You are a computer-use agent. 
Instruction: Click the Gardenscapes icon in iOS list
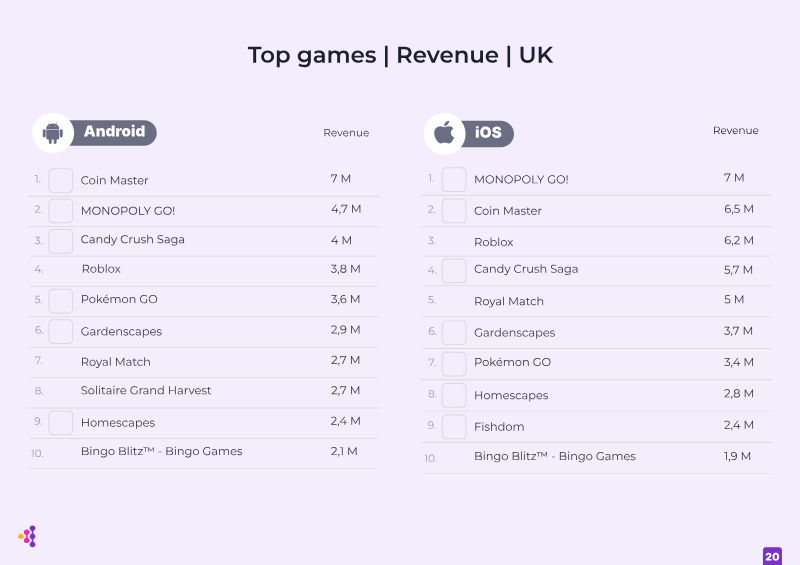point(454,333)
